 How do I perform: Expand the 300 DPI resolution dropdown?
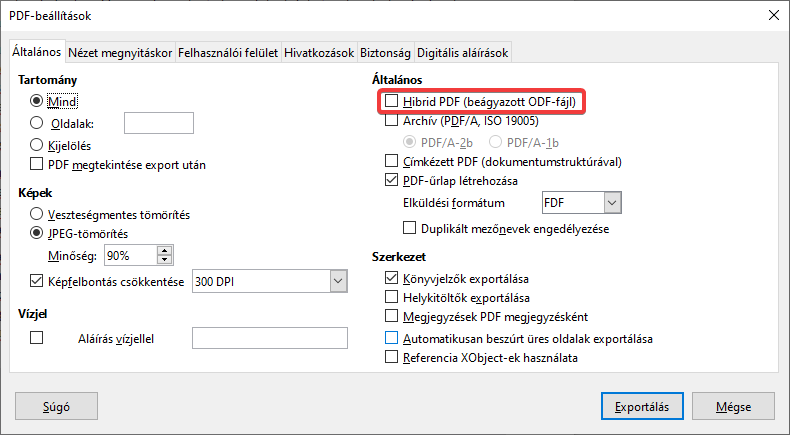(337, 282)
